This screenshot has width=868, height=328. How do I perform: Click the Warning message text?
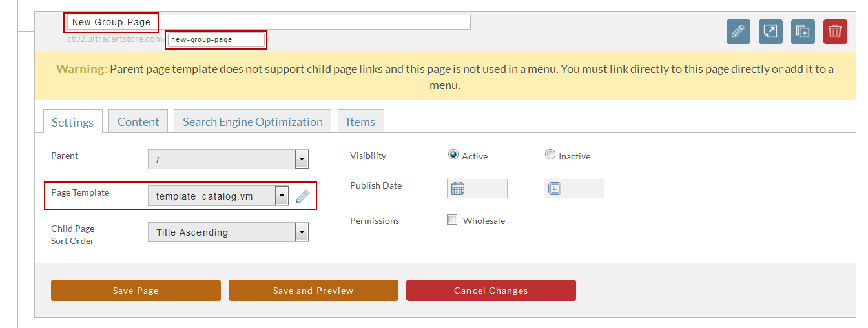(445, 77)
